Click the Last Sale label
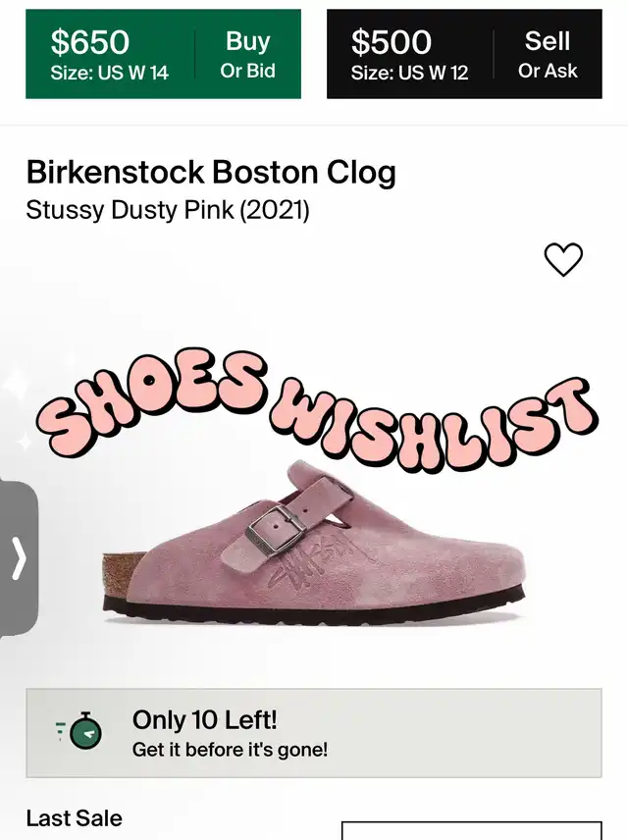628x840 pixels. [75, 818]
